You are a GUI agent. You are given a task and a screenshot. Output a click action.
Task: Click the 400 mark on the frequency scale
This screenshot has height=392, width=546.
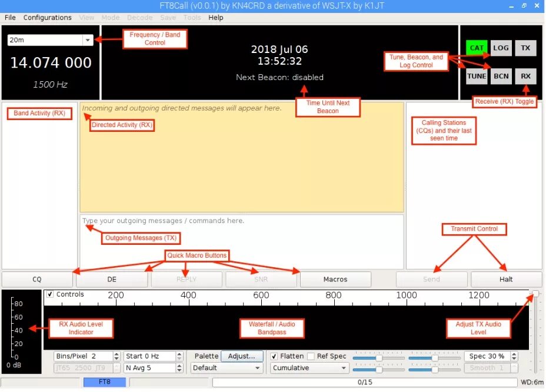(x=188, y=295)
